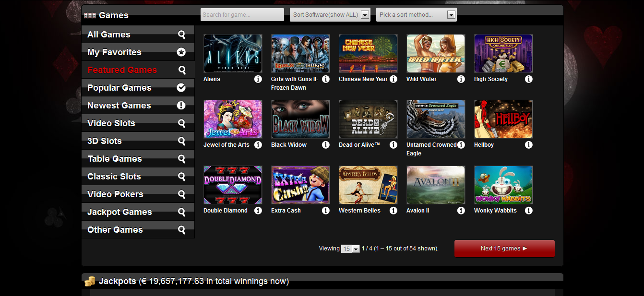This screenshot has width=644, height=296.
Task: Open Double Diamond info icon
Action: [258, 211]
